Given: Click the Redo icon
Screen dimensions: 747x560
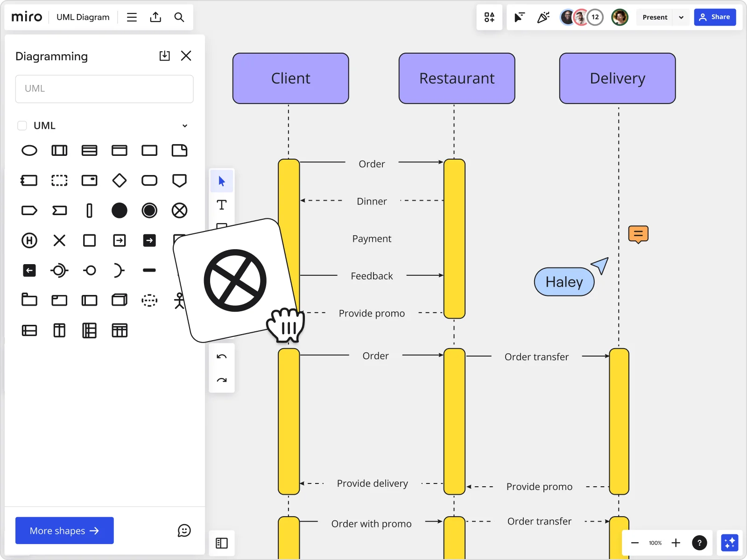Looking at the screenshot, I should (222, 379).
